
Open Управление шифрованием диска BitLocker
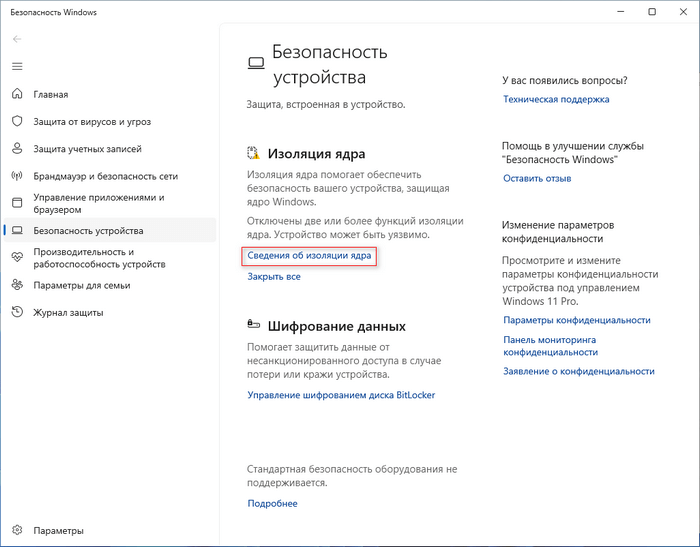tap(341, 395)
